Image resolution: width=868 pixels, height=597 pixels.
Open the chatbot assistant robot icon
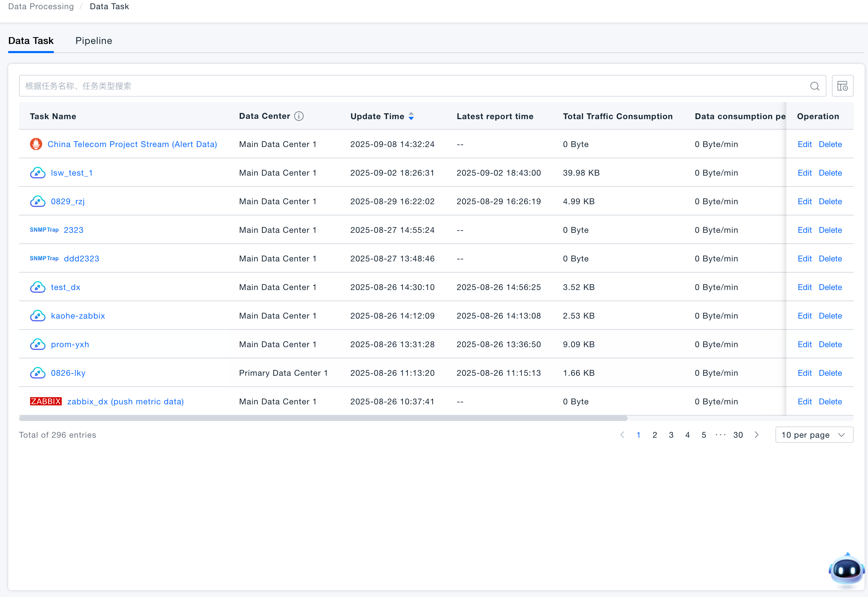pyautogui.click(x=846, y=569)
